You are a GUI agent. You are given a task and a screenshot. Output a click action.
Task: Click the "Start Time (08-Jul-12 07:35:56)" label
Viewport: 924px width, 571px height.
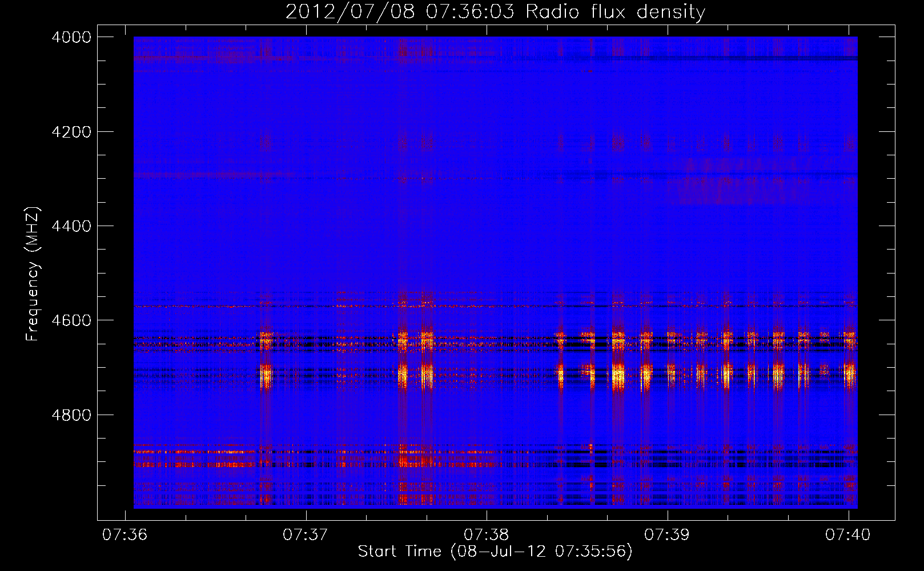[x=495, y=552]
